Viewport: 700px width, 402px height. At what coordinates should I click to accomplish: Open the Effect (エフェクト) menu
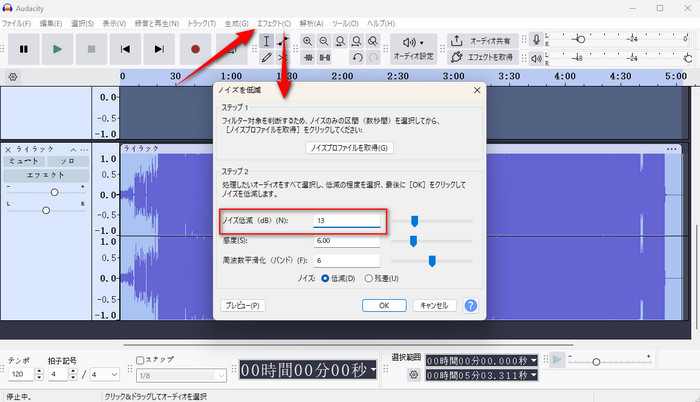(274, 24)
